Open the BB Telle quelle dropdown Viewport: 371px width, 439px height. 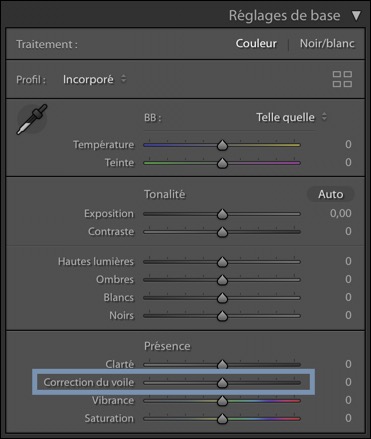[x=291, y=117]
